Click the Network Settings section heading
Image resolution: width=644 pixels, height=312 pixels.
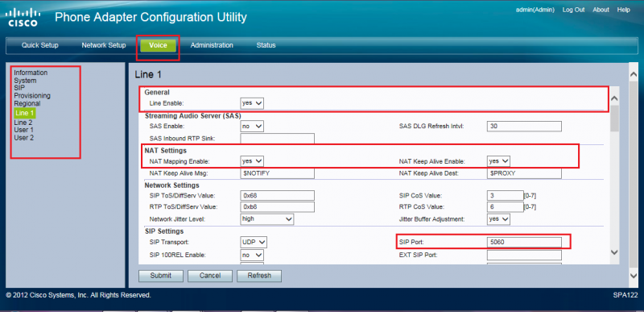tap(171, 185)
